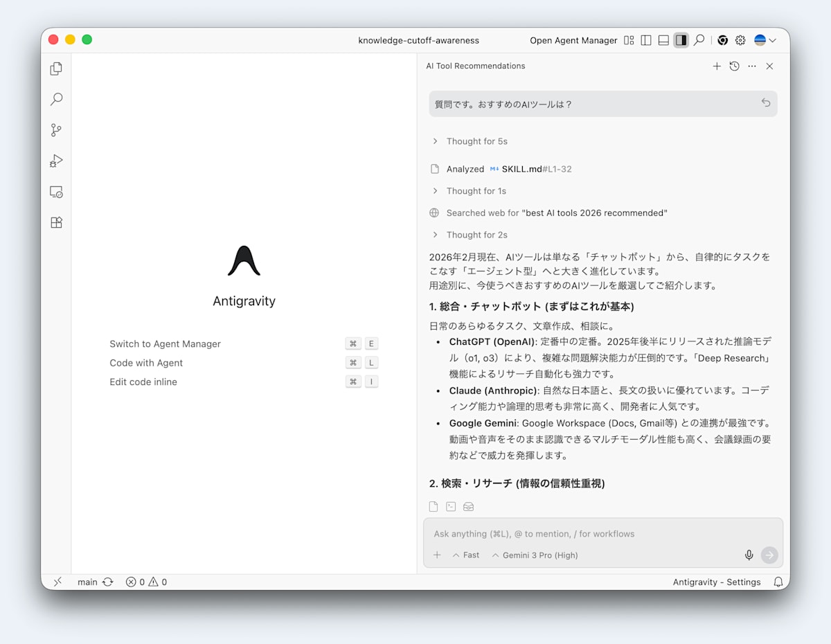Open the Remote Explorer view

(56, 192)
